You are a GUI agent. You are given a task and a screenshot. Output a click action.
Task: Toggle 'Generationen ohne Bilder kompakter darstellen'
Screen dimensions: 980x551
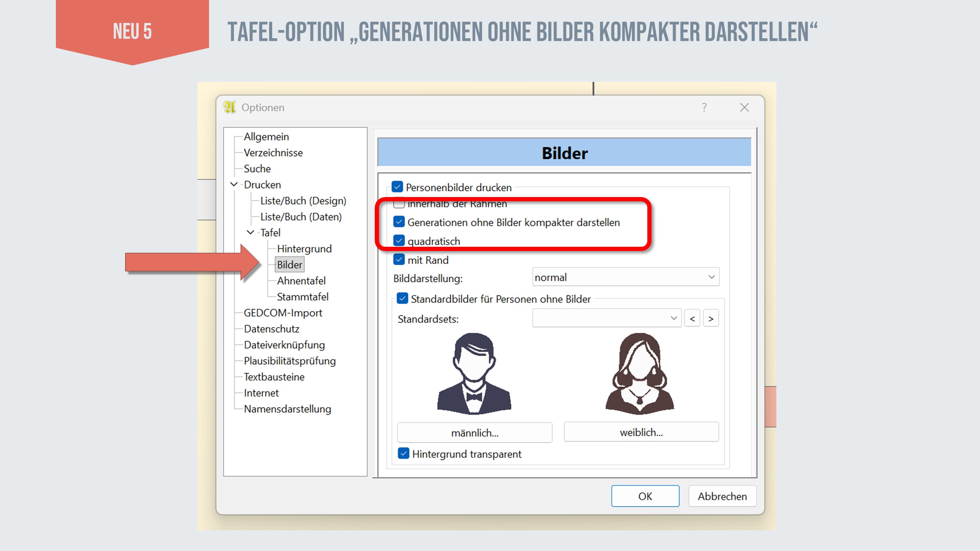399,222
